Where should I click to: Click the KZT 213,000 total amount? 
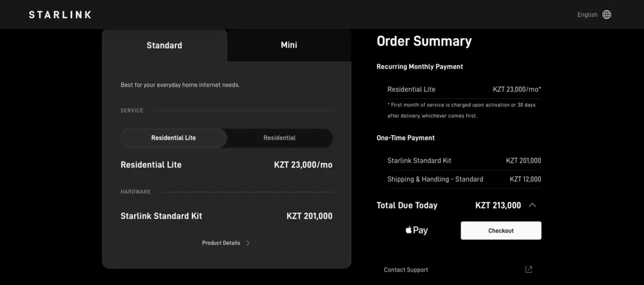click(x=498, y=205)
